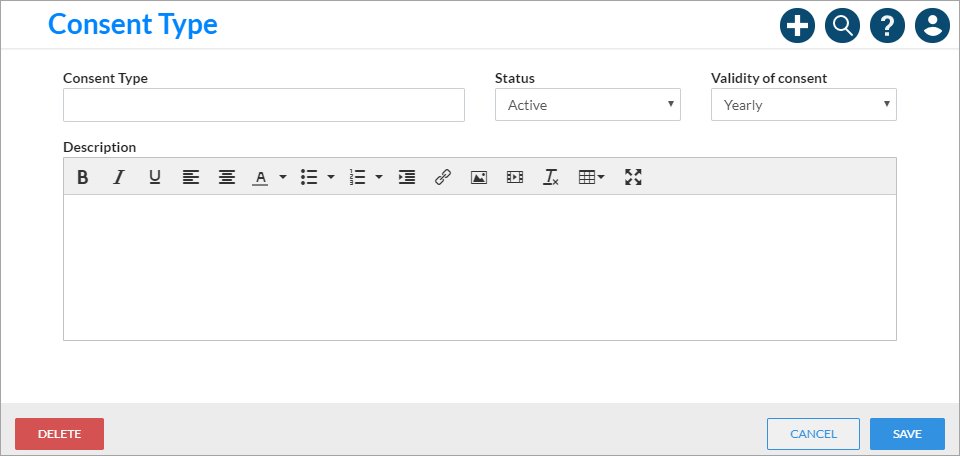
Task: Open the font color dropdown arrow
Action: (x=283, y=178)
